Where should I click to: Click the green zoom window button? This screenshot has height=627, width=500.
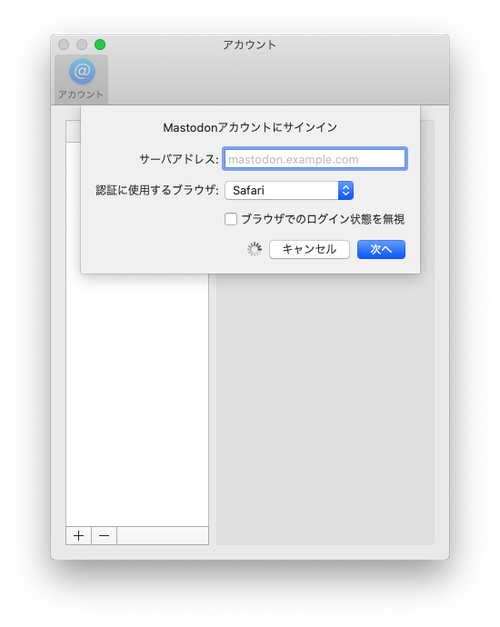click(100, 44)
